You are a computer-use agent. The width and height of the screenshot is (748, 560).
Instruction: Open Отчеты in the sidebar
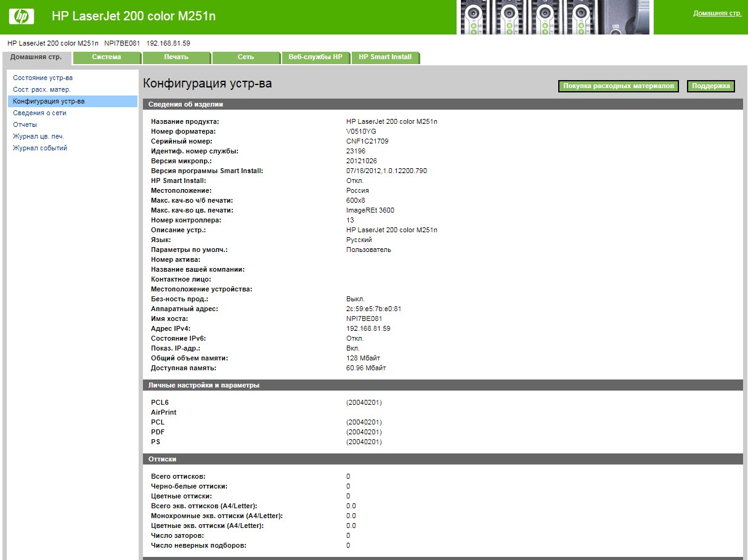tap(25, 124)
